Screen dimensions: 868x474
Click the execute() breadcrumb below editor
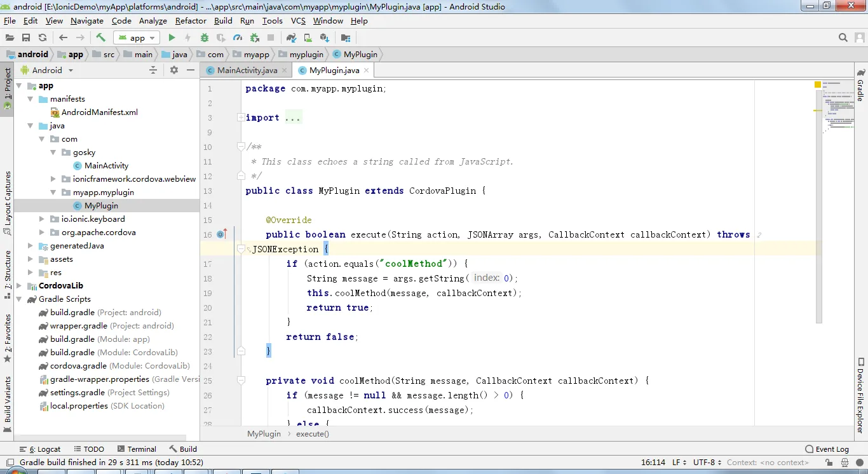[313, 434]
